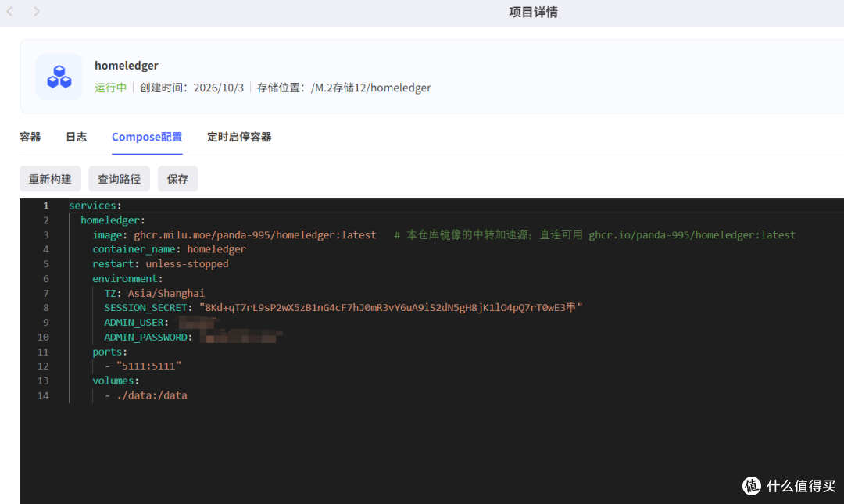
Task: Click the ADMIN_PASSWORD key
Action: coord(148,337)
